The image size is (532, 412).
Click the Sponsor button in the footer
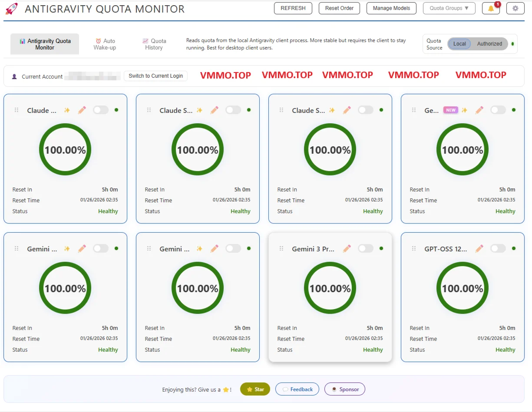tap(344, 389)
